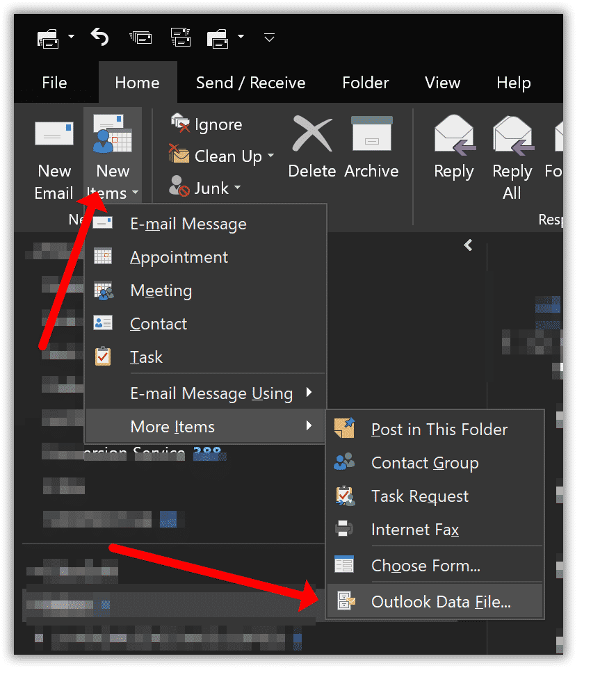Open the More Items submenu
The height and width of the screenshot is (686, 616).
(x=206, y=427)
